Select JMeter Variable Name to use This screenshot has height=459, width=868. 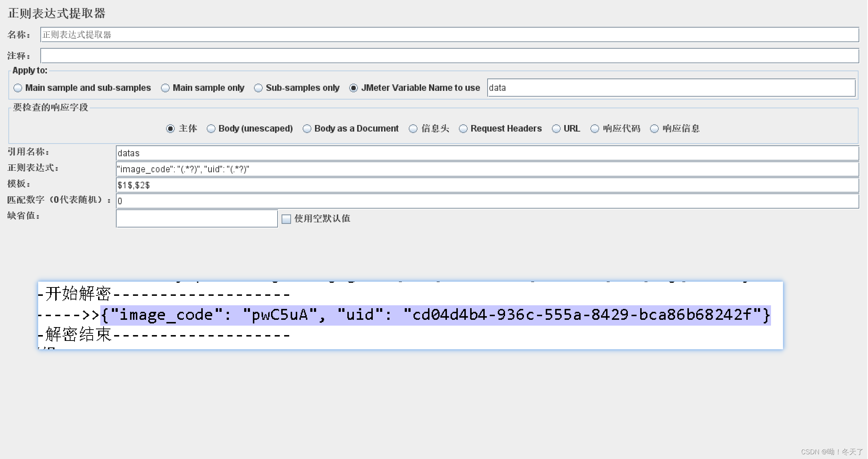pyautogui.click(x=354, y=88)
